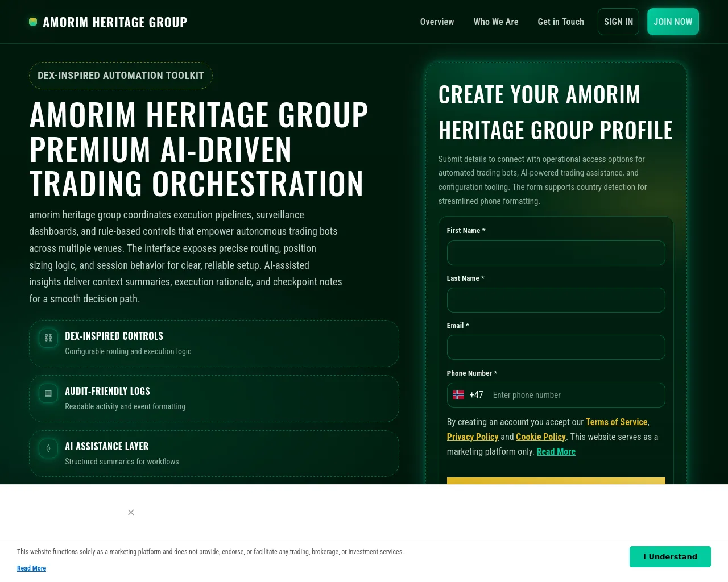This screenshot has height=582, width=728.
Task: Click the Norway flag in the phone field
Action: tap(458, 394)
